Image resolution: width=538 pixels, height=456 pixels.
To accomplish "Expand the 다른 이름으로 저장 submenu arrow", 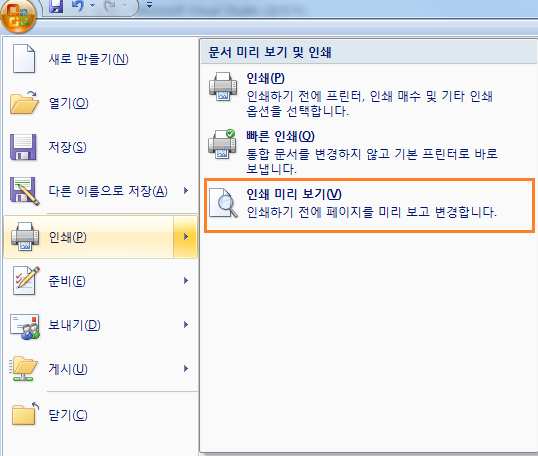I will pyautogui.click(x=186, y=190).
